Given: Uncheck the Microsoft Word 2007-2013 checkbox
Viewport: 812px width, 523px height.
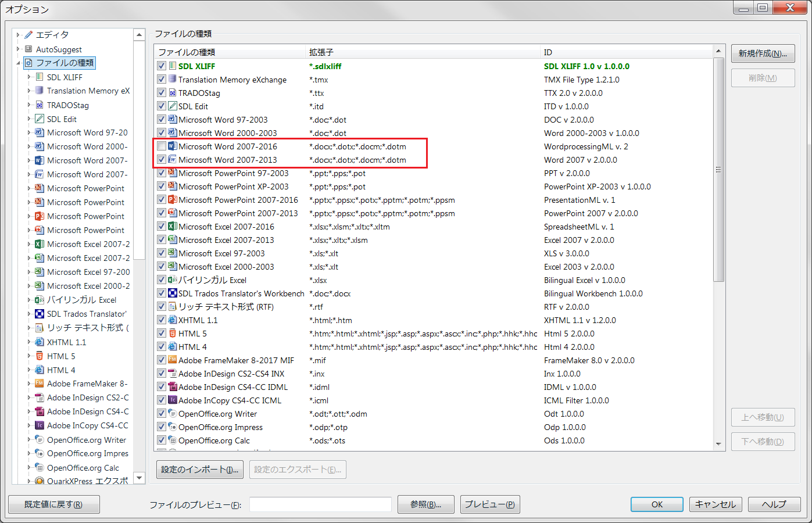Looking at the screenshot, I should [x=162, y=160].
